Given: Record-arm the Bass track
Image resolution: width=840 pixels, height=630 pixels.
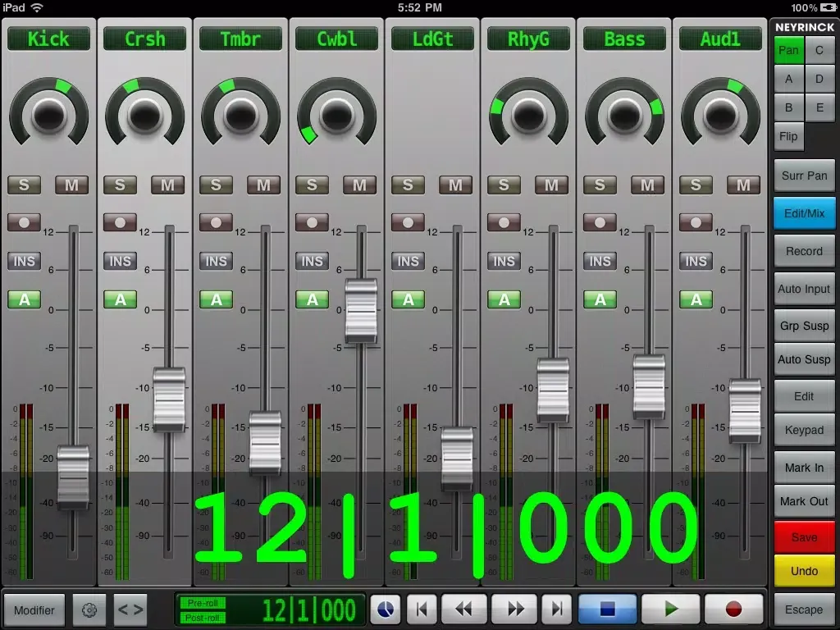Looking at the screenshot, I should (x=600, y=222).
